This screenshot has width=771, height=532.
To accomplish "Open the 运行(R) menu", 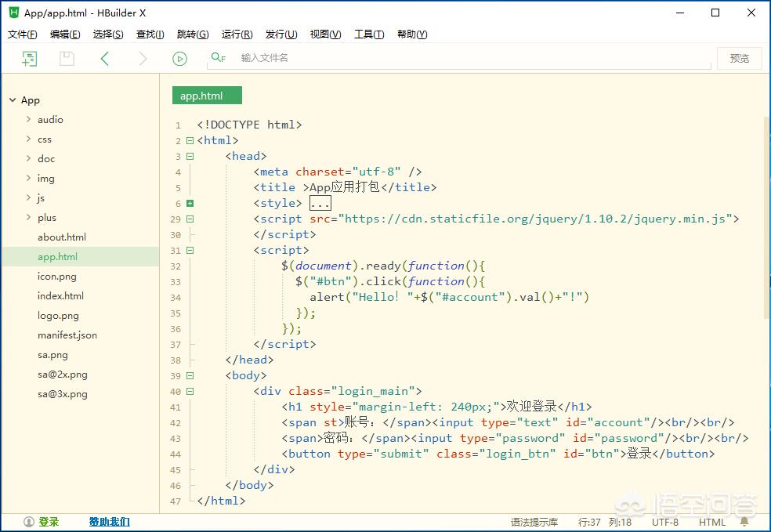I will tap(237, 34).
